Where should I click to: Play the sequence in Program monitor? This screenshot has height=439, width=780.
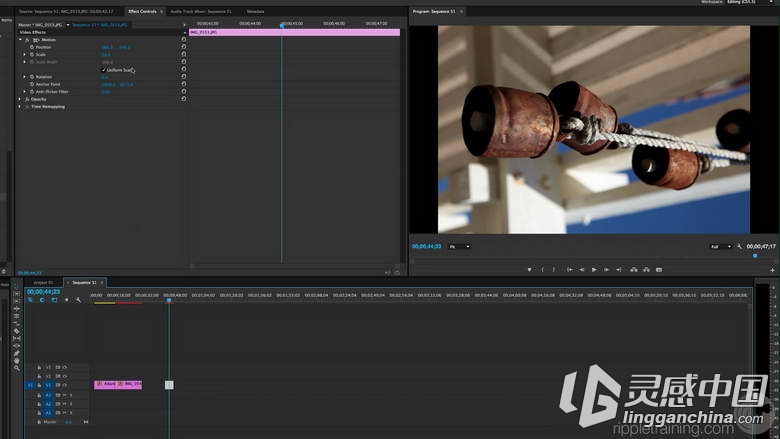pyautogui.click(x=594, y=269)
